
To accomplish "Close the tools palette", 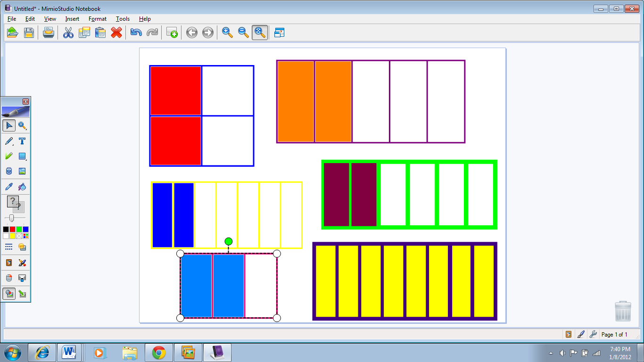I will 25,101.
